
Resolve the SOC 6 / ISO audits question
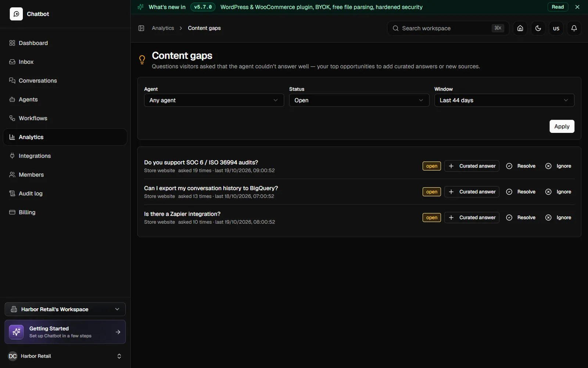[x=521, y=166]
